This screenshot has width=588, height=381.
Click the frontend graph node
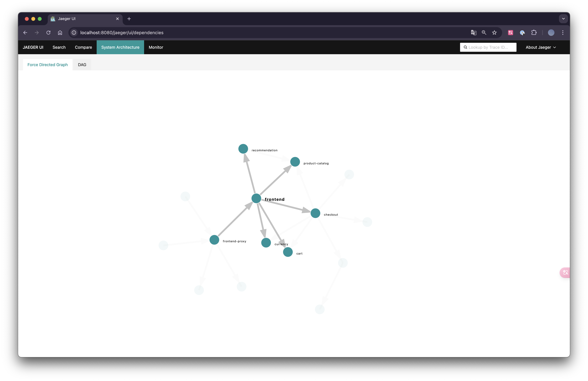coord(256,198)
